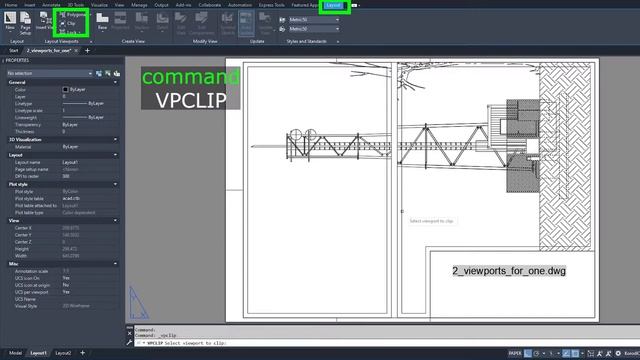The image size is (640, 360).
Task: Collapse the Layout properties section
Action: (x=116, y=155)
